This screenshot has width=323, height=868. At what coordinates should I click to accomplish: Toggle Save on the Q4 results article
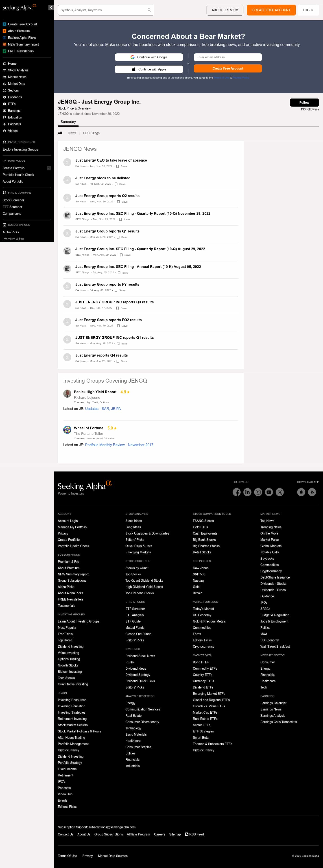point(118,361)
